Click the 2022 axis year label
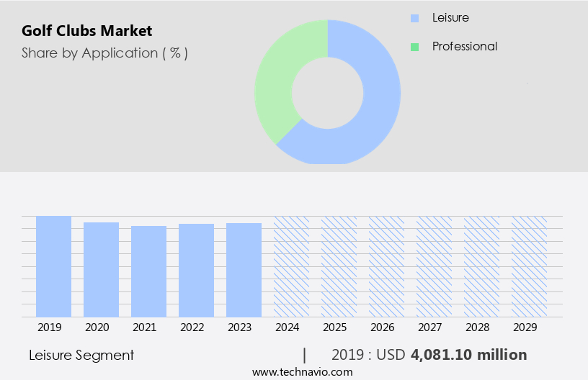 (192, 327)
